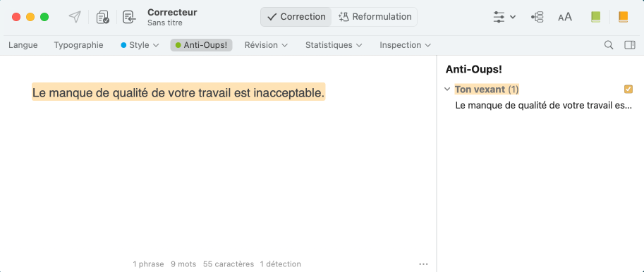Open the Inspection dropdown
The image size is (644, 272).
(x=405, y=45)
